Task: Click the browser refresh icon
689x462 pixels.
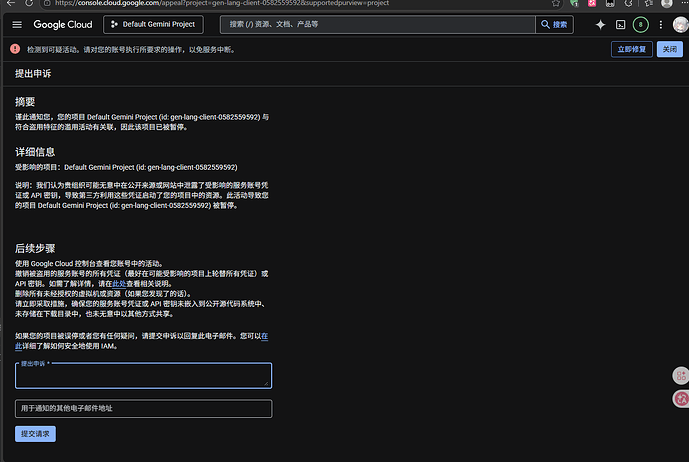Action: click(29, 3)
